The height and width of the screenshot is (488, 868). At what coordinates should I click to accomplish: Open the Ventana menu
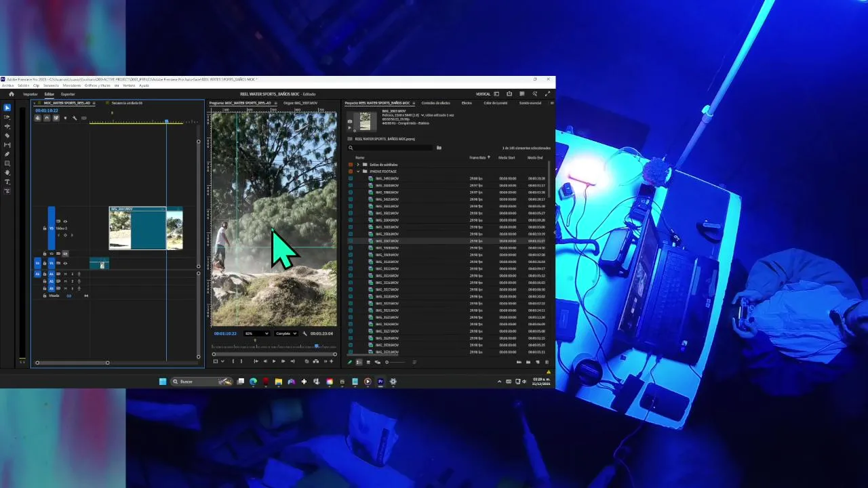(x=129, y=85)
